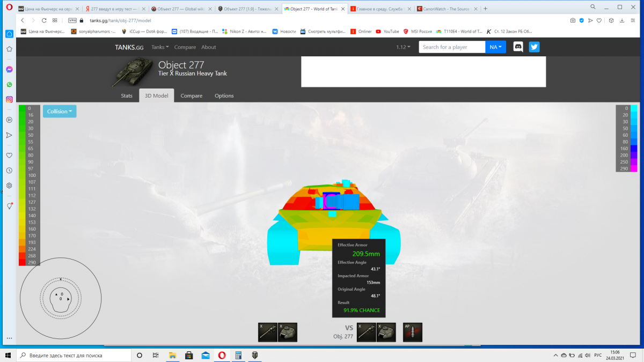Click the Windows taskbar search box
Viewport: 644px width, 362px height.
click(x=75, y=355)
